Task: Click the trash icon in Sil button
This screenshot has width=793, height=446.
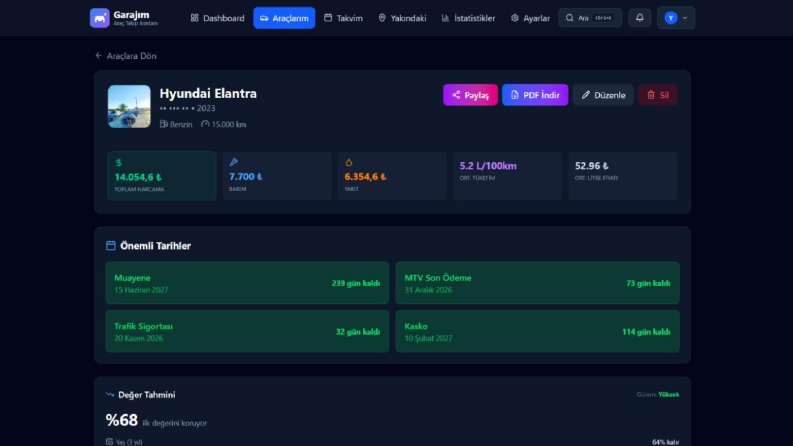Action: pyautogui.click(x=651, y=95)
